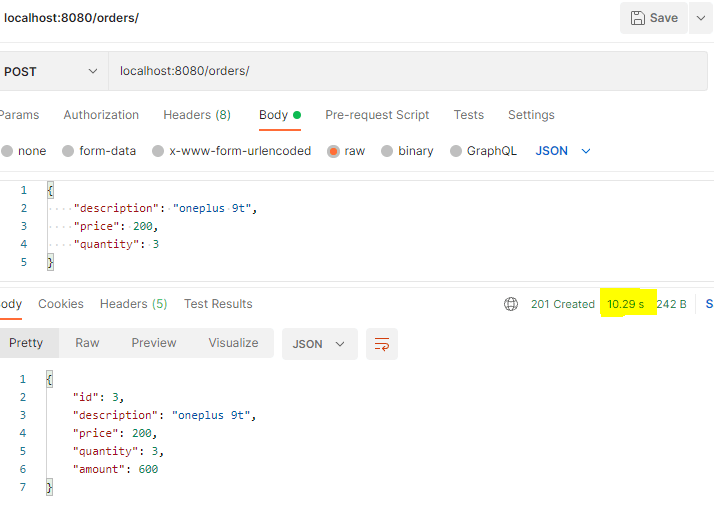Open the Visualize response view
The height and width of the screenshot is (508, 714).
tap(233, 343)
